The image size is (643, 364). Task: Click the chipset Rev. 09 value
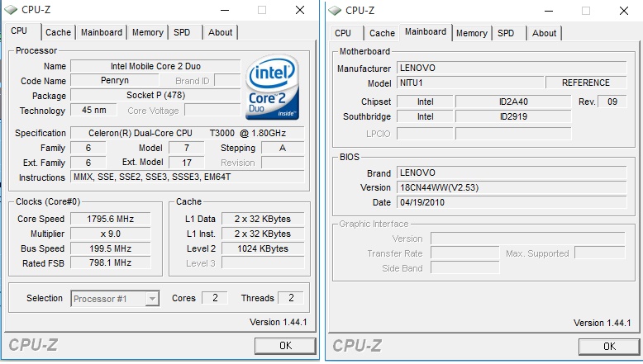tap(612, 102)
